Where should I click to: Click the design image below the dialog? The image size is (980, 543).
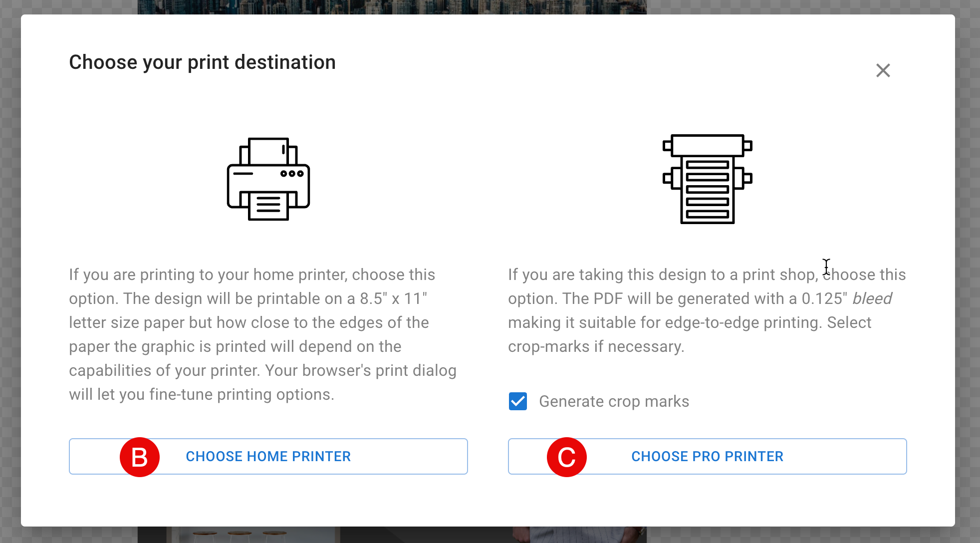392,535
